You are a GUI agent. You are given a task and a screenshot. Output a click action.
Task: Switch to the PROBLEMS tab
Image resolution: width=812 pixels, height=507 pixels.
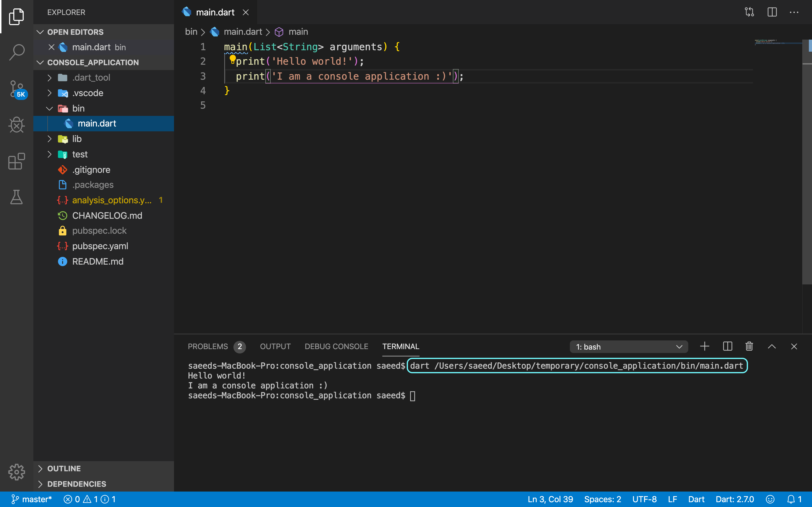(208, 346)
